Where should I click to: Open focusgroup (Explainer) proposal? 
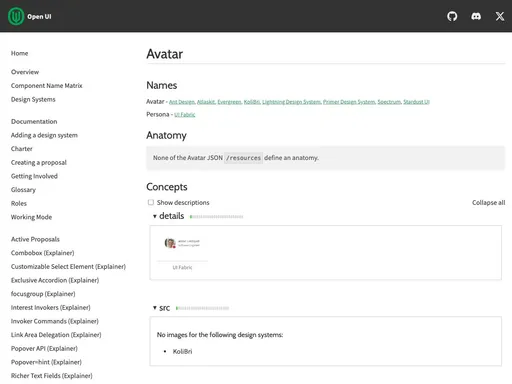tap(43, 294)
